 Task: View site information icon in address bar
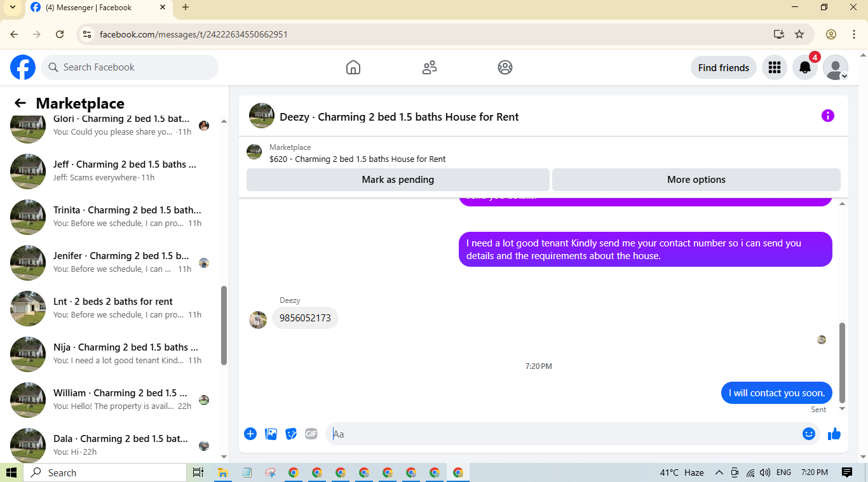point(87,34)
